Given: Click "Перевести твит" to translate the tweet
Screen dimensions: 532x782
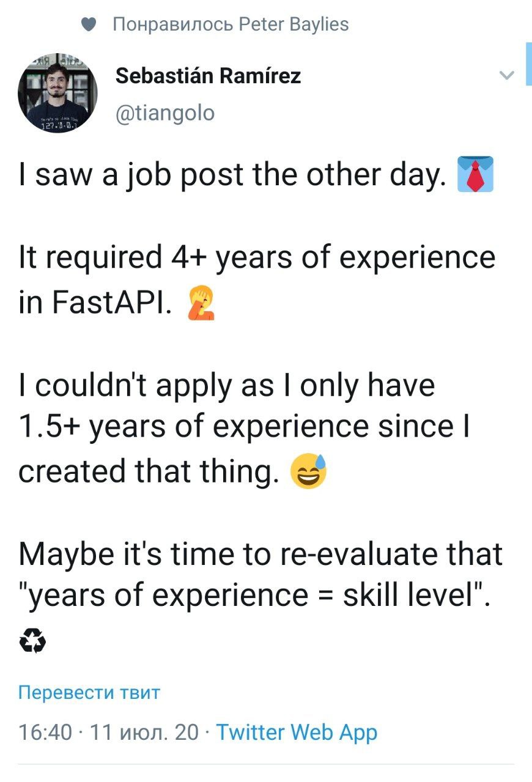Looking at the screenshot, I should (89, 692).
